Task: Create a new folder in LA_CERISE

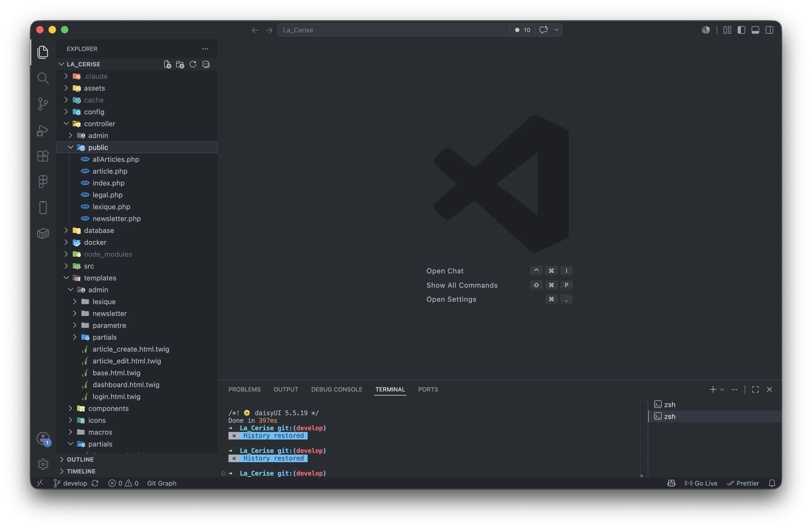Action: click(x=180, y=64)
